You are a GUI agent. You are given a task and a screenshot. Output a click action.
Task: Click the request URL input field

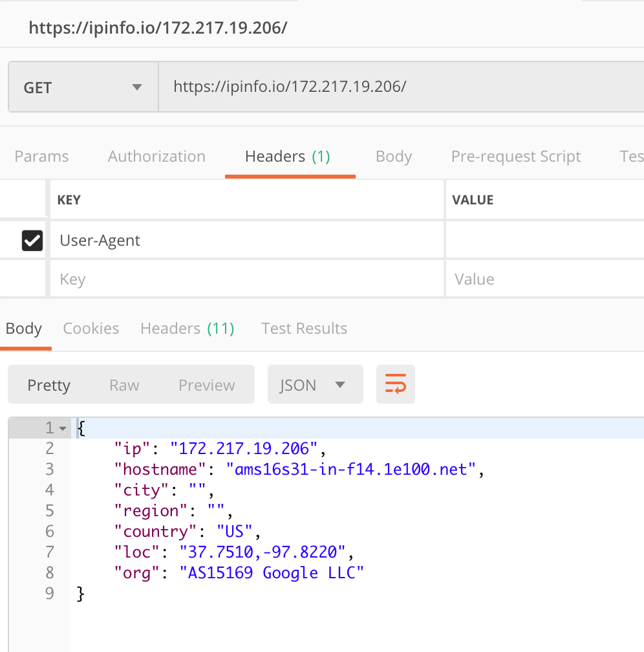tap(401, 87)
